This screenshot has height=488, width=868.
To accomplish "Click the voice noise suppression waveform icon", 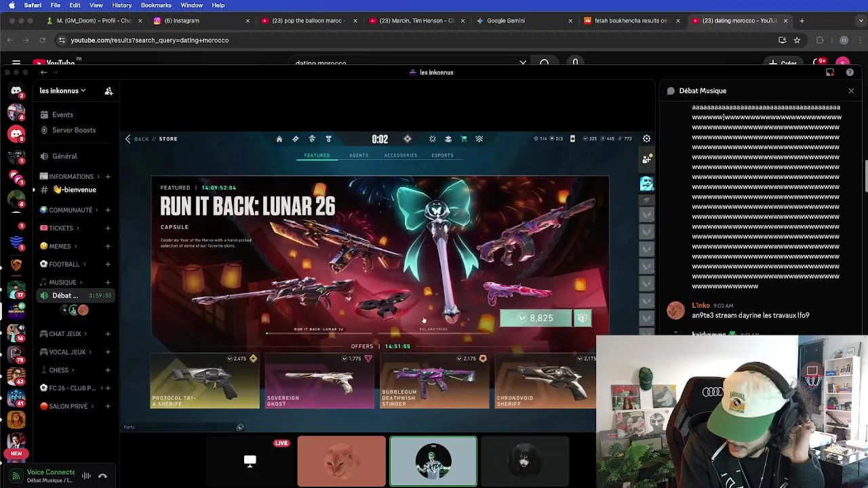I will [86, 476].
